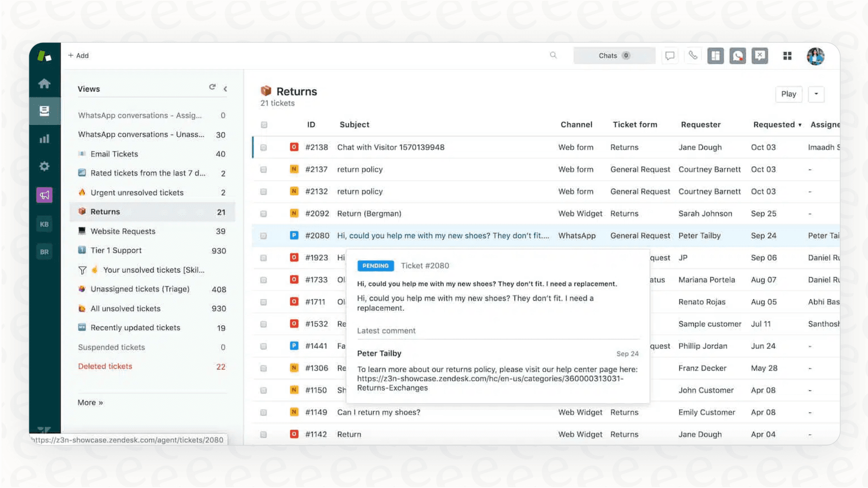Screen dimensions: 868x488
Task: Open the KB knowledge base icon
Action: point(44,224)
